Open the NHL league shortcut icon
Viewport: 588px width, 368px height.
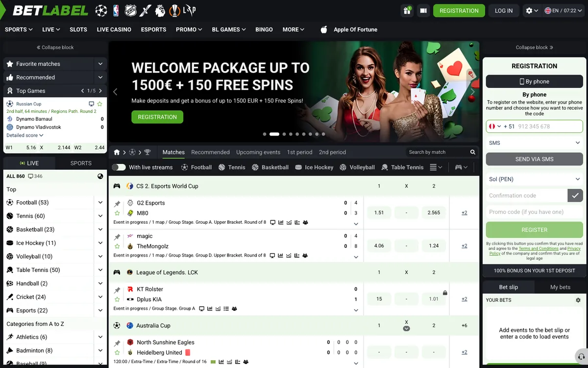pyautogui.click(x=131, y=10)
